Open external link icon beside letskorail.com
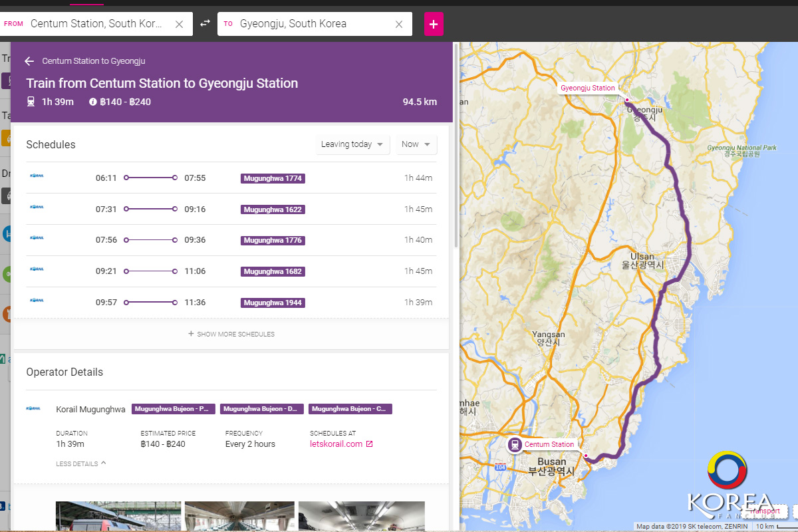Viewport: 798px width, 532px height. [370, 444]
